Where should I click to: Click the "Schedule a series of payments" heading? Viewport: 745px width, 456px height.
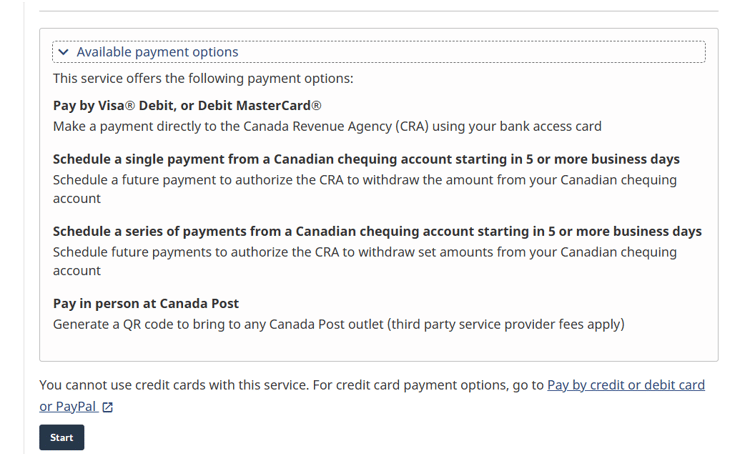pos(377,231)
